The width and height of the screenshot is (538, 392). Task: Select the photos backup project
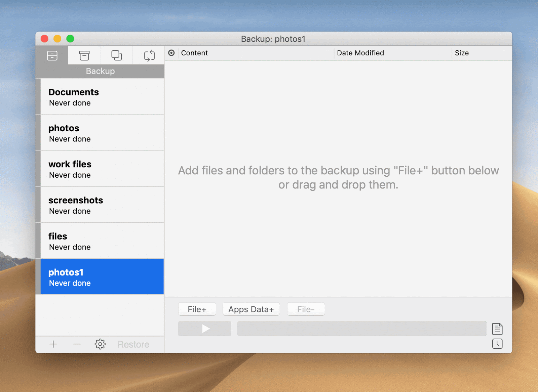pos(102,133)
